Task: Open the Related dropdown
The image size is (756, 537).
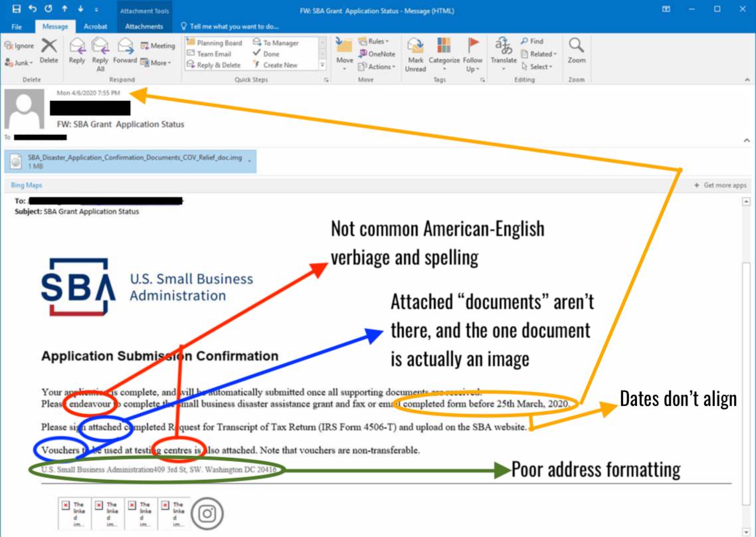Action: point(539,54)
